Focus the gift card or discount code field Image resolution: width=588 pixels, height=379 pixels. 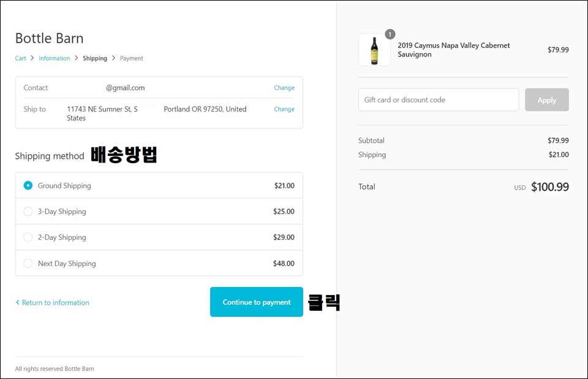[x=439, y=100]
